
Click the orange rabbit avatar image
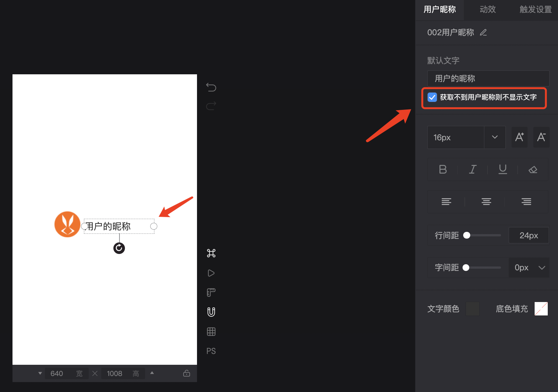pos(67,224)
